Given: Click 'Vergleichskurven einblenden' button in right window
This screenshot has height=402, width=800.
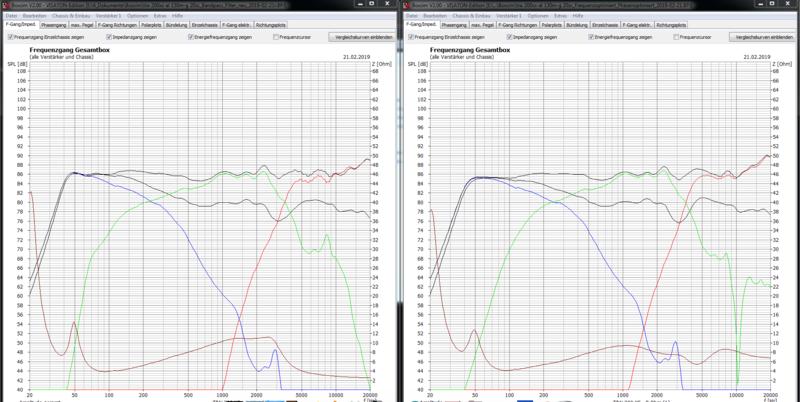Looking at the screenshot, I should tap(761, 36).
